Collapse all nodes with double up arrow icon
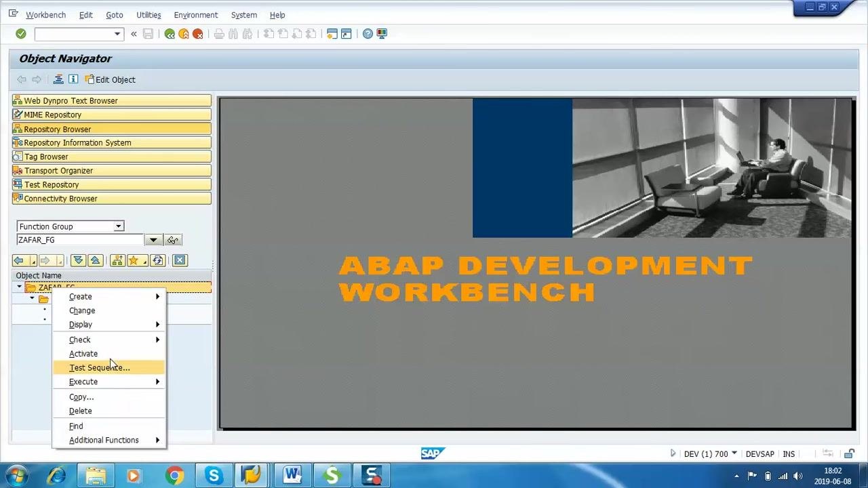868x488 pixels. click(95, 261)
